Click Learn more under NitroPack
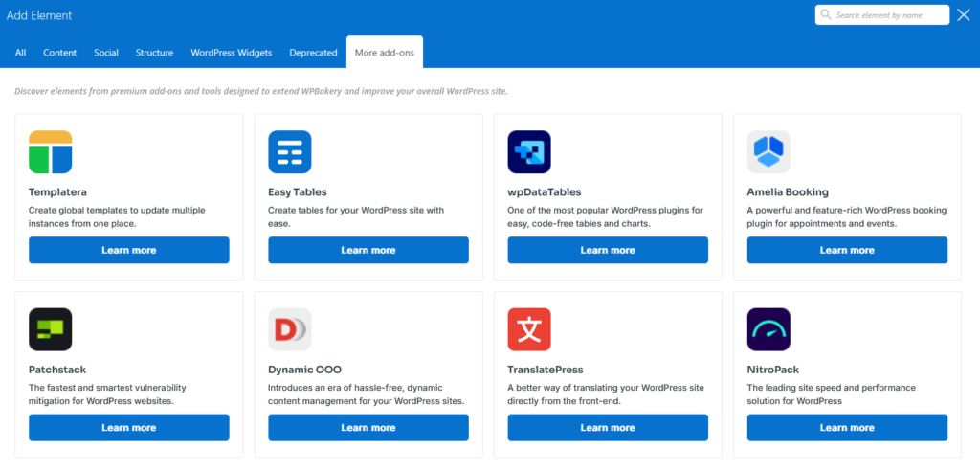 point(847,428)
